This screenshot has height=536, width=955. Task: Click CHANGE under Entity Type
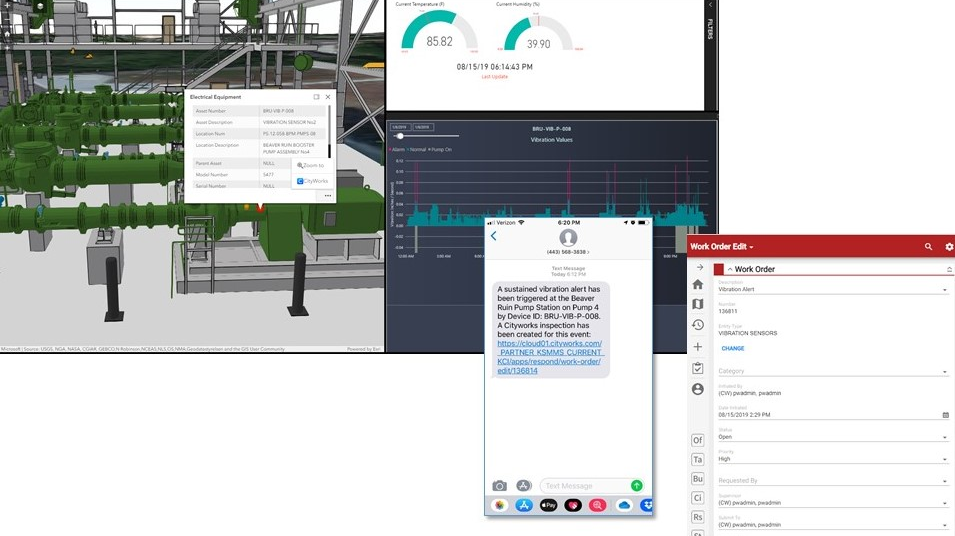(x=733, y=348)
